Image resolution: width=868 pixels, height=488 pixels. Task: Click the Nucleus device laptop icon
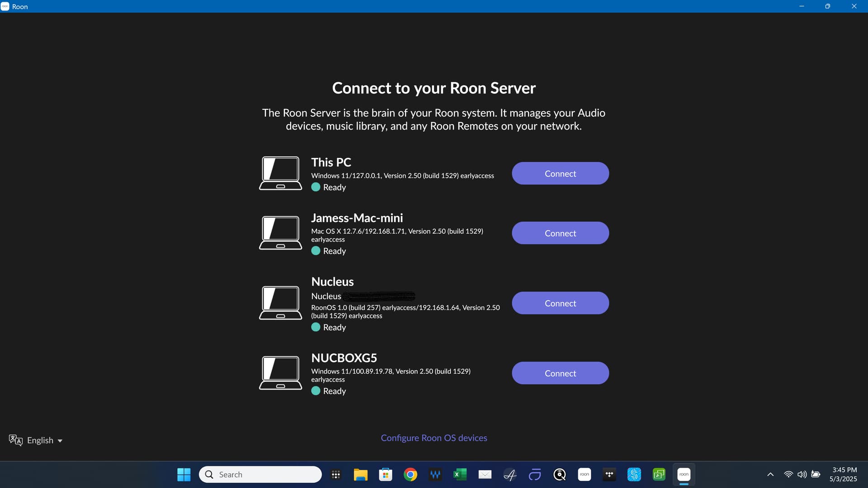tap(280, 303)
